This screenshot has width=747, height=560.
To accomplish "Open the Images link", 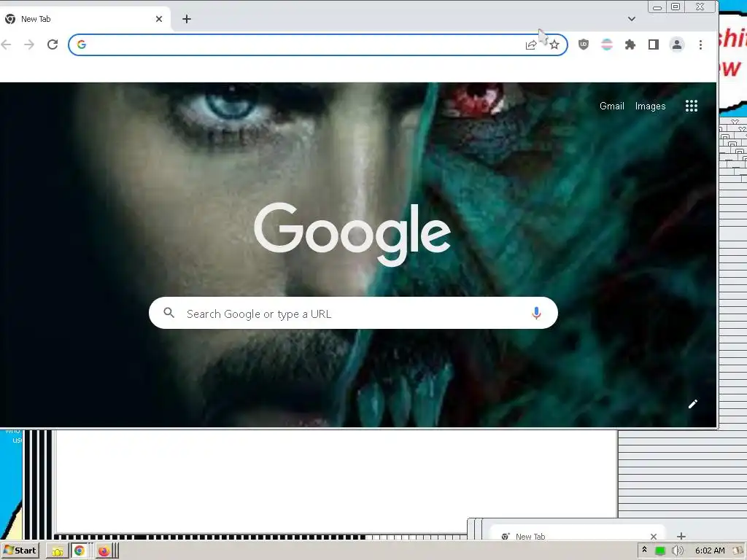I will (650, 106).
